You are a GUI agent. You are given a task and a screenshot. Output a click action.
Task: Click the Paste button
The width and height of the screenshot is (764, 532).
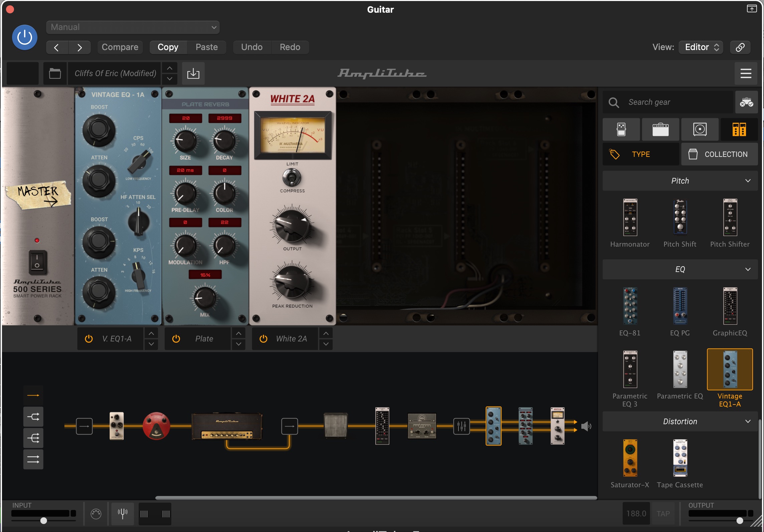pyautogui.click(x=207, y=47)
